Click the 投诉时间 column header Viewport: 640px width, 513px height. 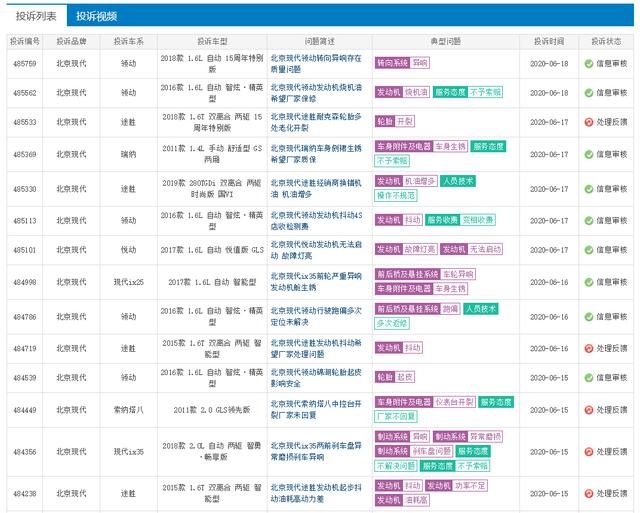(x=549, y=42)
